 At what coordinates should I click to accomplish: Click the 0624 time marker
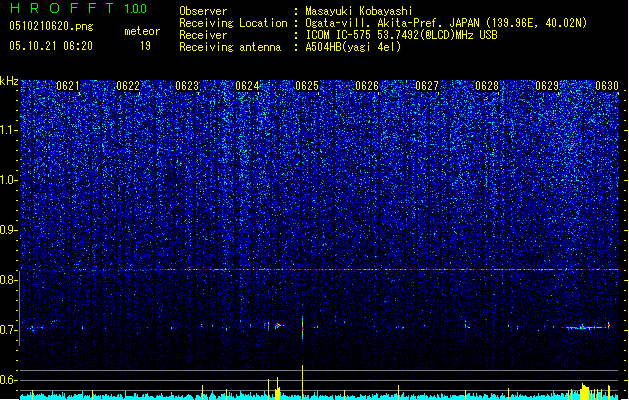pyautogui.click(x=248, y=86)
